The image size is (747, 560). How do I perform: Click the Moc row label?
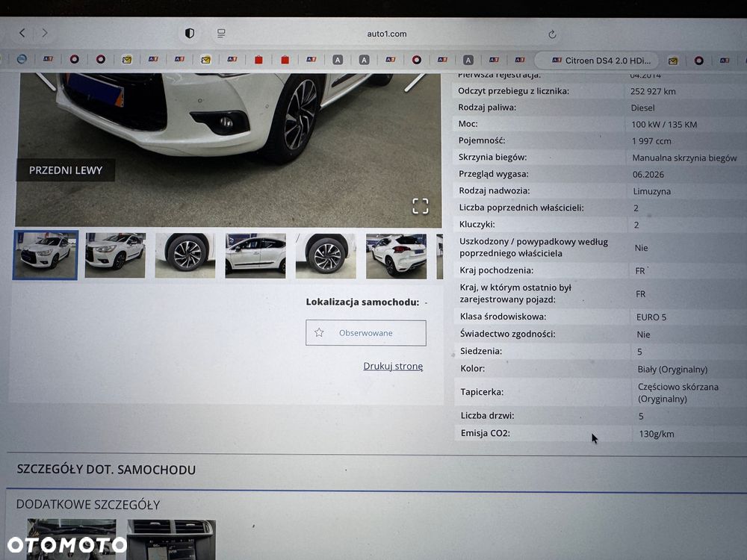click(468, 124)
